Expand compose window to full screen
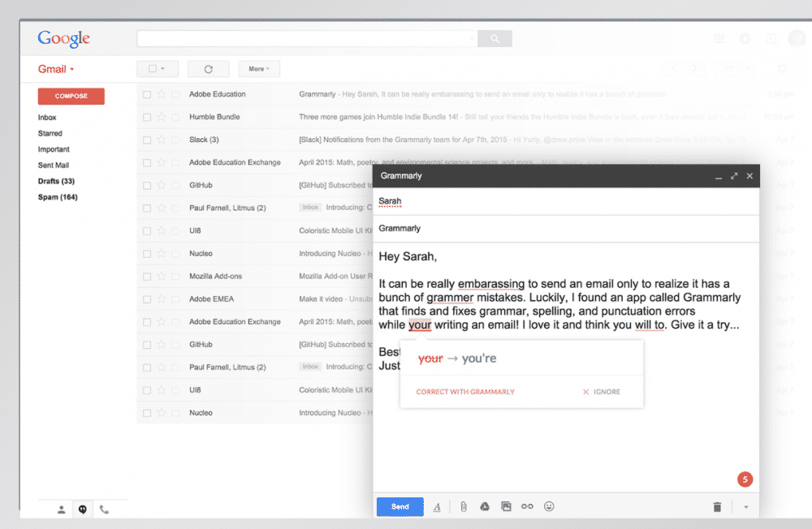 (x=734, y=176)
